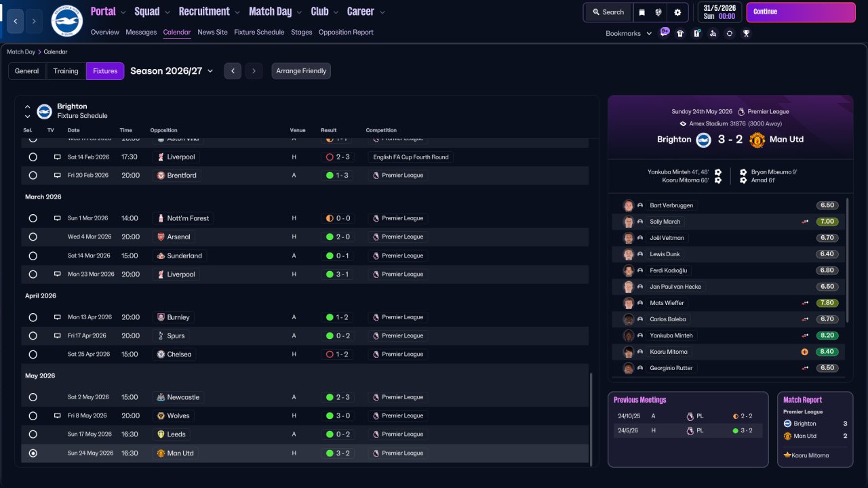The image size is (868, 488).
Task: Click the tactics board bookmark icon
Action: (x=696, y=33)
